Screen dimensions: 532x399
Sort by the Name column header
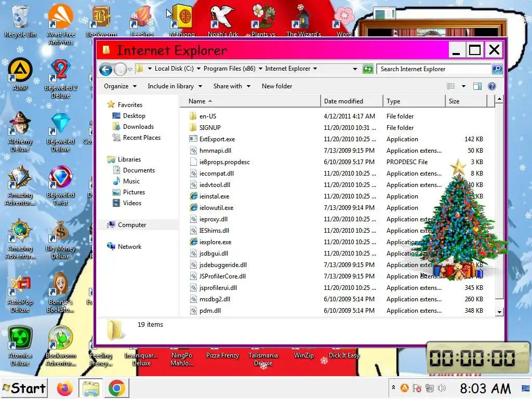pyautogui.click(x=250, y=101)
